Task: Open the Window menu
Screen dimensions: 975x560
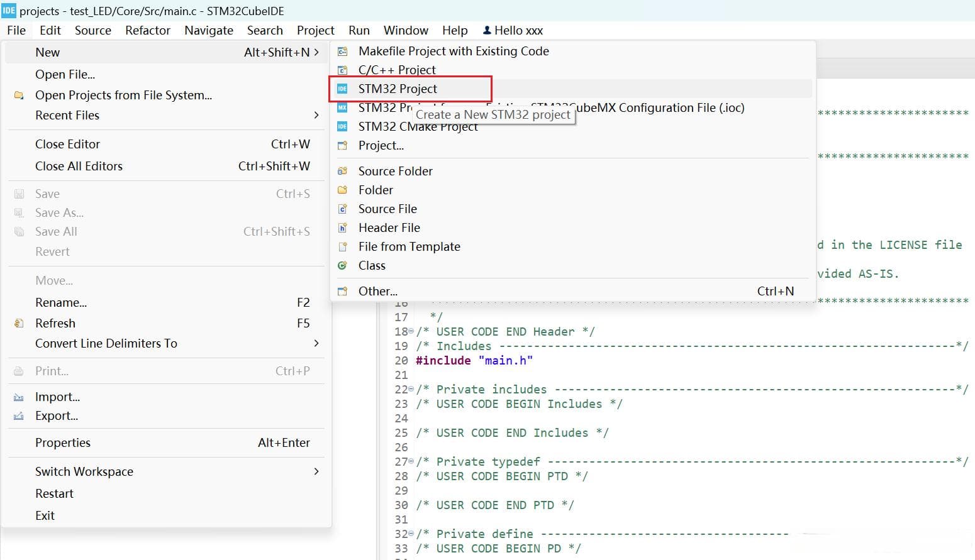Action: pyautogui.click(x=406, y=30)
